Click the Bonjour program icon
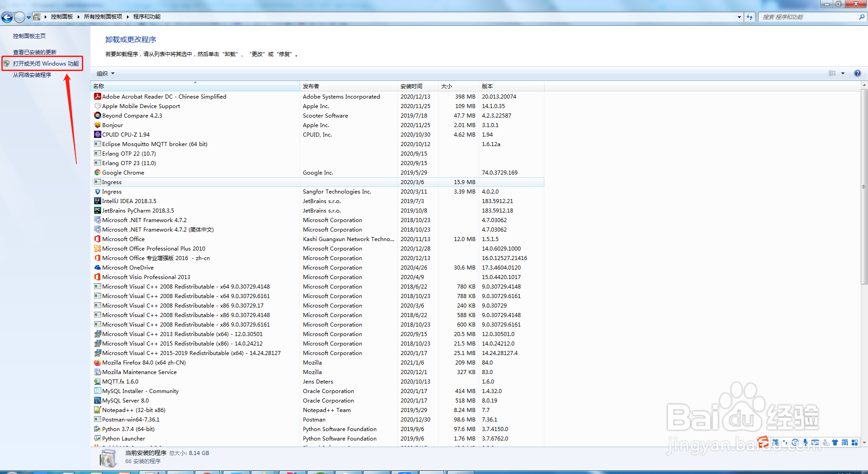This screenshot has height=474, width=868. pos(97,125)
